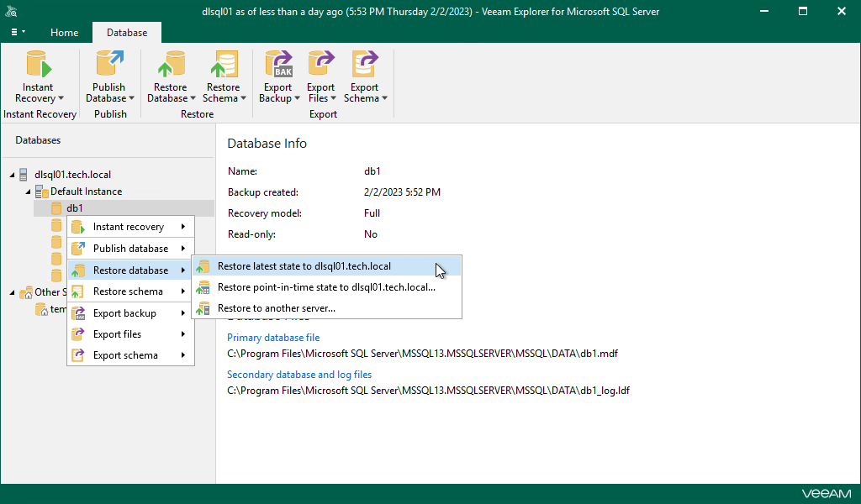Click the Export Files ribbon icon
The width and height of the screenshot is (861, 504).
coord(321,64)
